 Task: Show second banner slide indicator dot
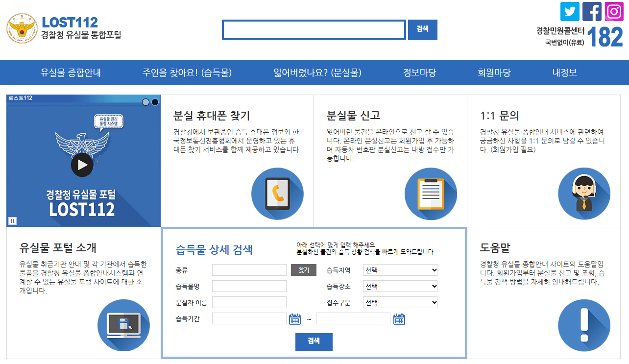coord(155,102)
